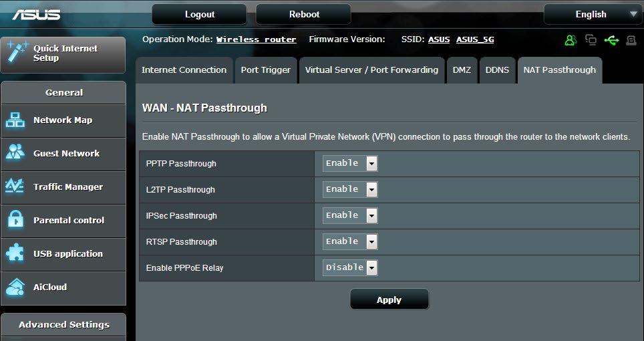The width and height of the screenshot is (644, 341).
Task: Click the ASUS SSID link
Action: tap(439, 39)
